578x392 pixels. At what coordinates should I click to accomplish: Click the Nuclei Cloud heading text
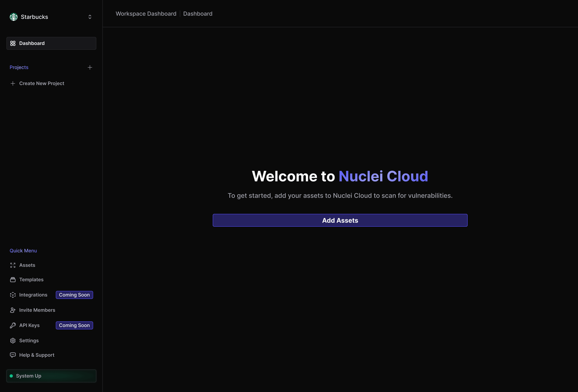click(x=383, y=176)
